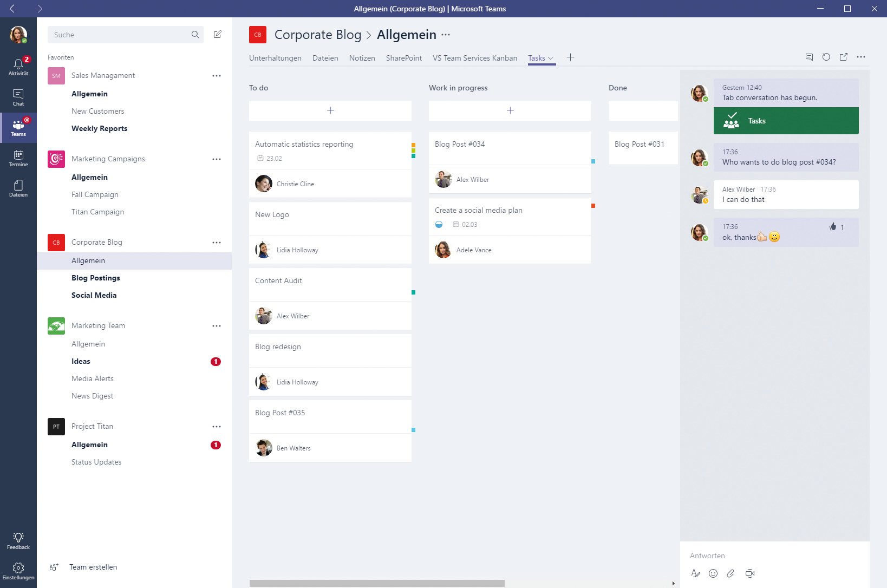The width and height of the screenshot is (887, 588).
Task: Add a card to Work in progress column
Action: 510,110
